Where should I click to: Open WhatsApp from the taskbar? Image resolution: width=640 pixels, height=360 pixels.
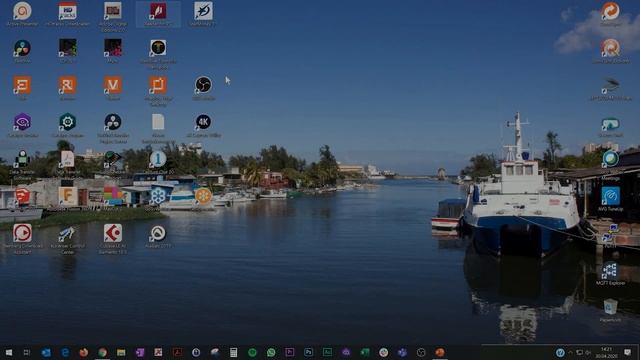(x=271, y=352)
